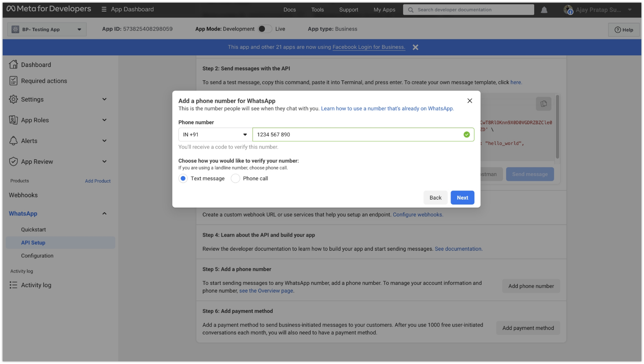
Task: Expand the Settings chevron
Action: pos(104,99)
